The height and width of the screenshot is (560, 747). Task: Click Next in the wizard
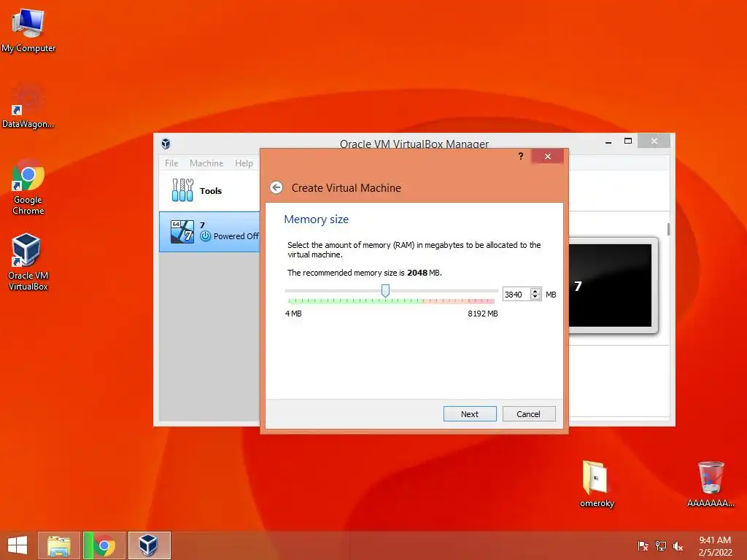tap(470, 414)
